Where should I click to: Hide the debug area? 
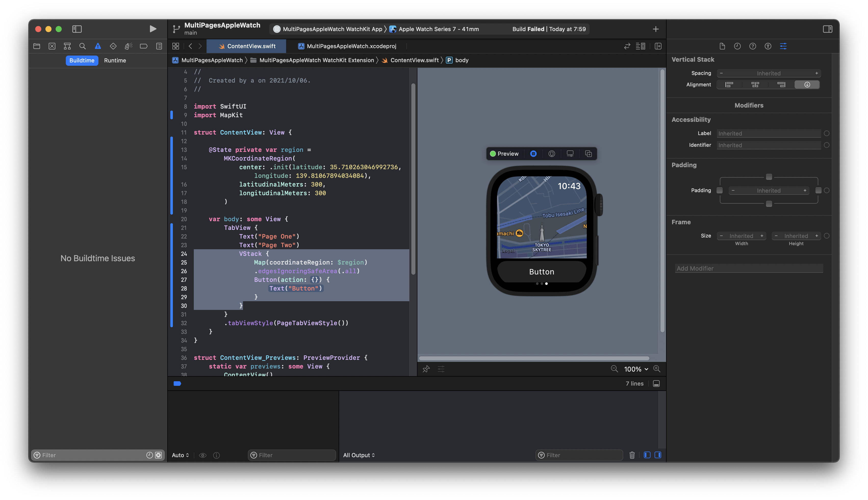[656, 384]
